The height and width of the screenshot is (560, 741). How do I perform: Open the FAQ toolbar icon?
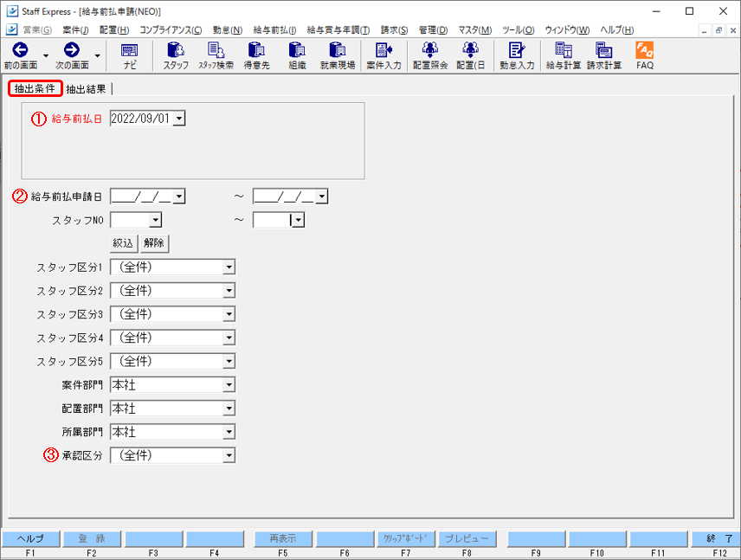click(x=645, y=55)
